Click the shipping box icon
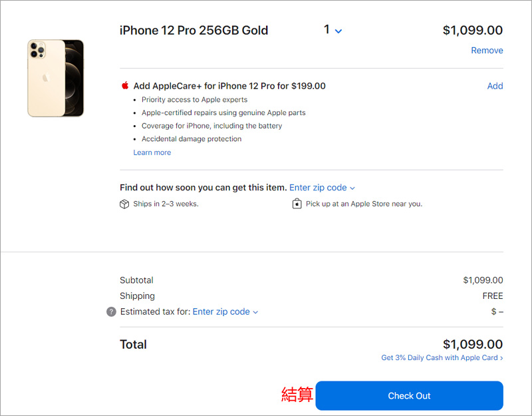The width and height of the screenshot is (532, 416). tap(124, 204)
